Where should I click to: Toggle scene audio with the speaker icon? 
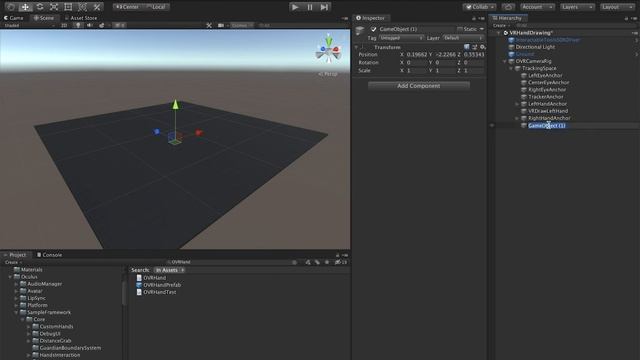(90, 25)
